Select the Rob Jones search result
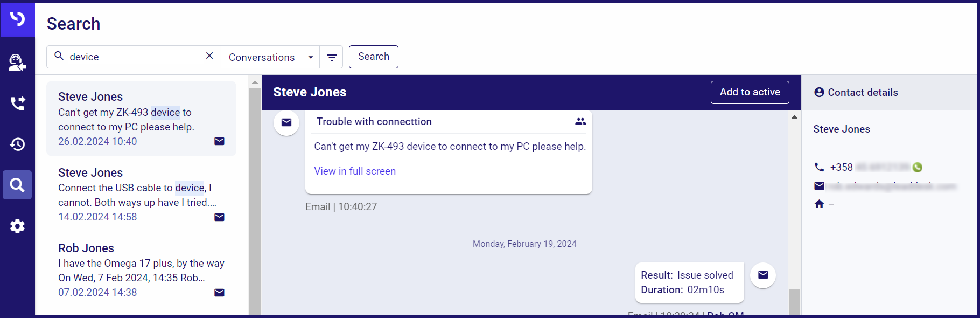The height and width of the screenshot is (318, 980). pos(141,269)
